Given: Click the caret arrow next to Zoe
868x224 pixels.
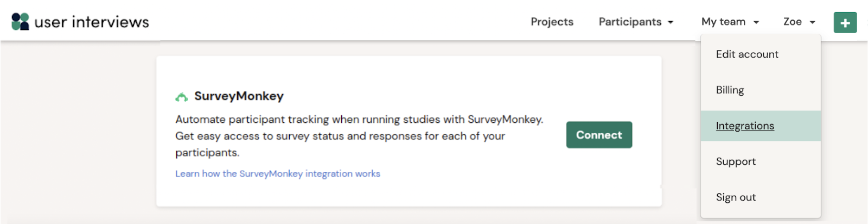Looking at the screenshot, I should tap(813, 22).
